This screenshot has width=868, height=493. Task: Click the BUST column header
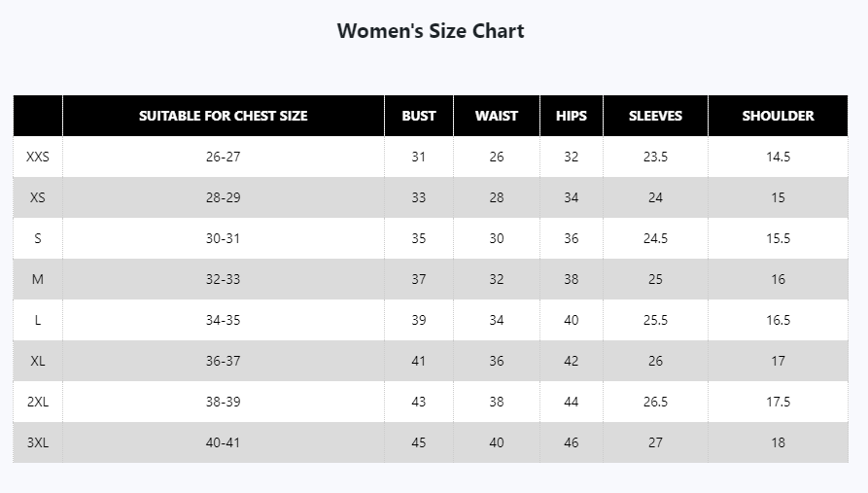[x=419, y=116]
